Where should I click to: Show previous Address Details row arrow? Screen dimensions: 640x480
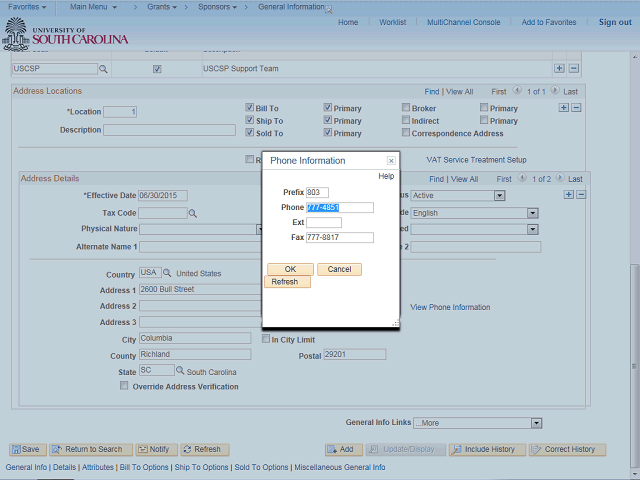click(x=522, y=178)
